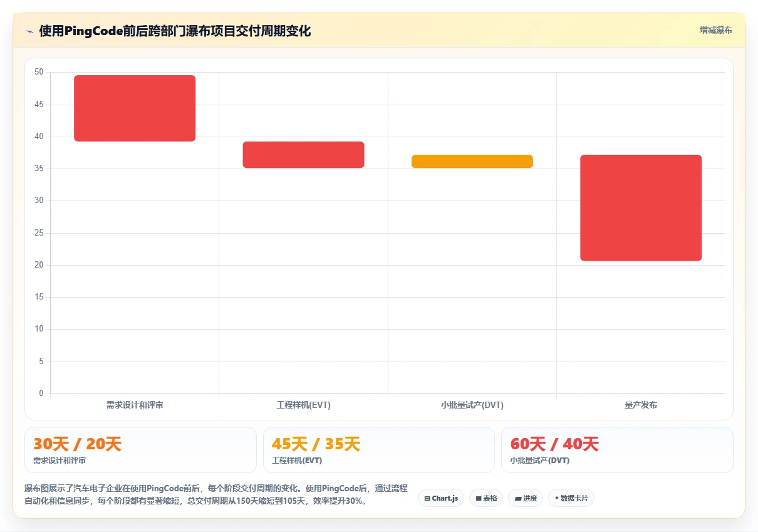Click the y-axis value 25
The image size is (758, 532).
(39, 233)
